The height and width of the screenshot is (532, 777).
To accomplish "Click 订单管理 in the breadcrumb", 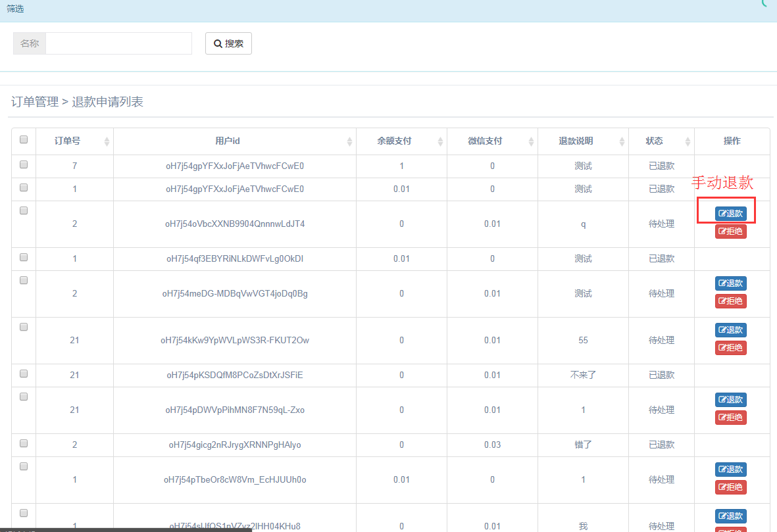I will pyautogui.click(x=35, y=102).
